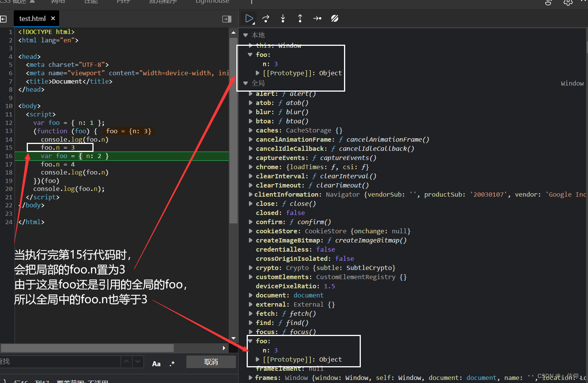The image size is (588, 383).
Task: Toggle breakpoint on line 20
Action: (x=8, y=189)
